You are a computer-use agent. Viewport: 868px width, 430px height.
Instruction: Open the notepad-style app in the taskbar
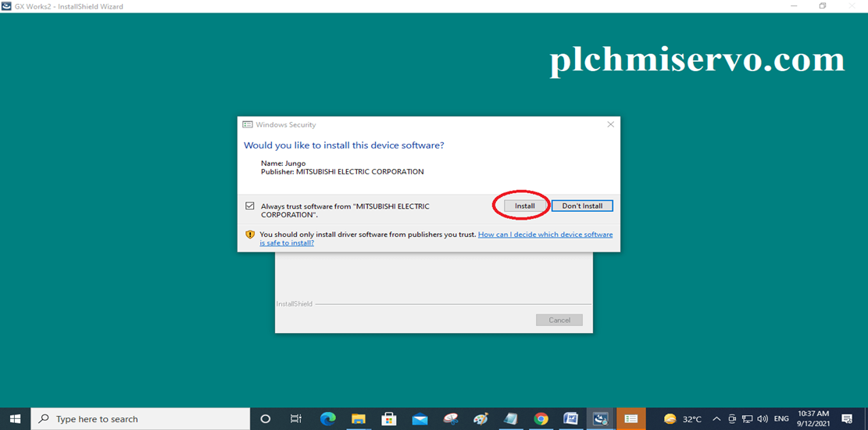[511, 419]
